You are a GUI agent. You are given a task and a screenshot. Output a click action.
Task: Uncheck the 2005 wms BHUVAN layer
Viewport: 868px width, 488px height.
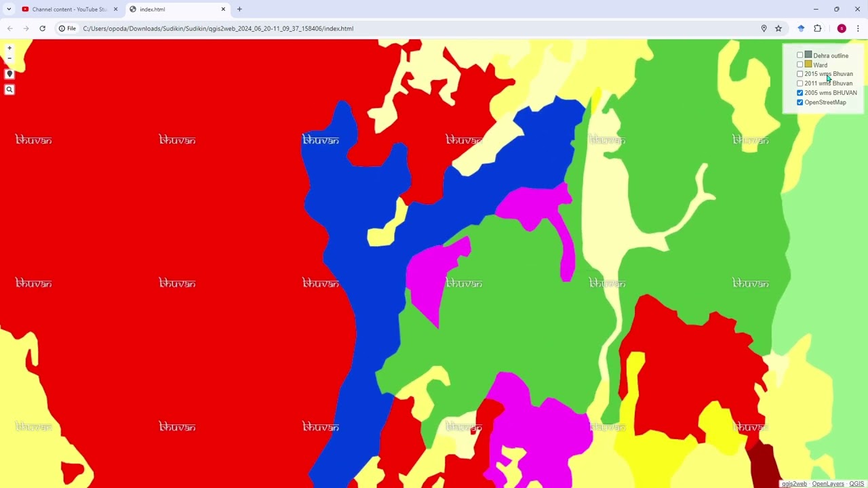tap(800, 93)
